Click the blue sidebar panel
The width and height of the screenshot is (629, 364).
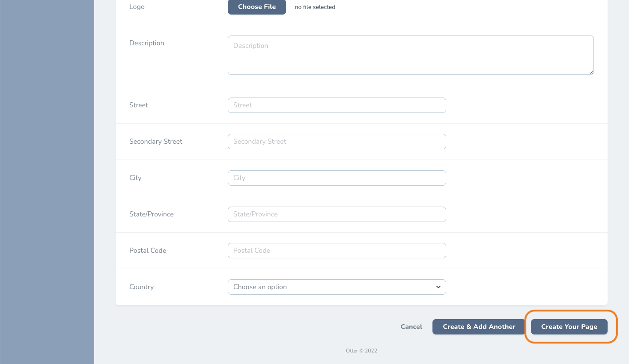47,182
